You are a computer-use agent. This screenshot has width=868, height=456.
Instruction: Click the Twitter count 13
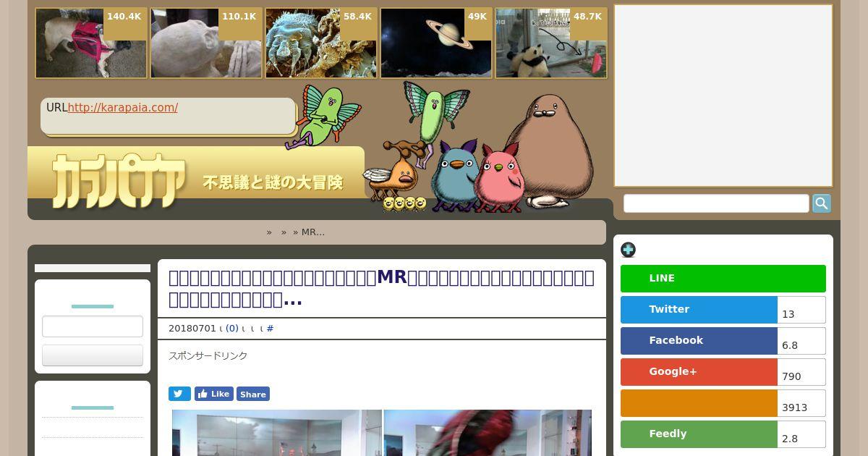coord(801,310)
